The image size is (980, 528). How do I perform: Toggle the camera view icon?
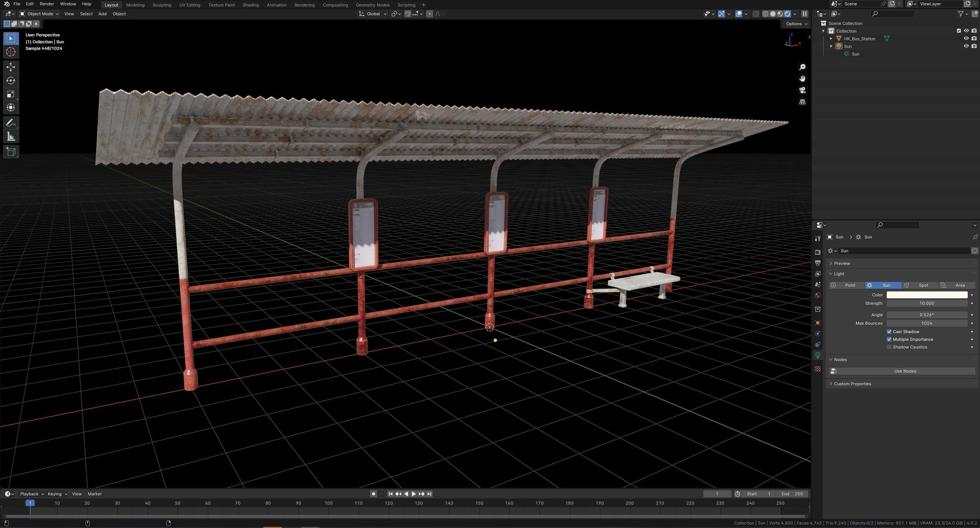tap(802, 90)
